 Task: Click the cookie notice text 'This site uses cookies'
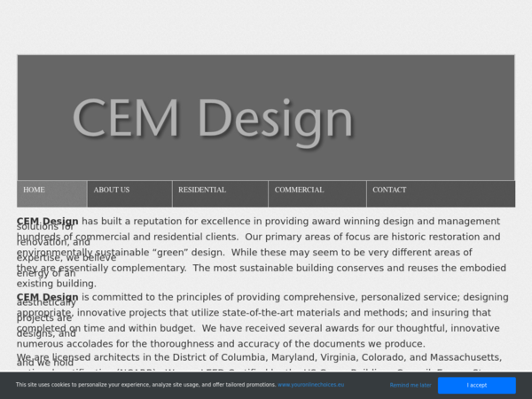[x=42, y=385]
